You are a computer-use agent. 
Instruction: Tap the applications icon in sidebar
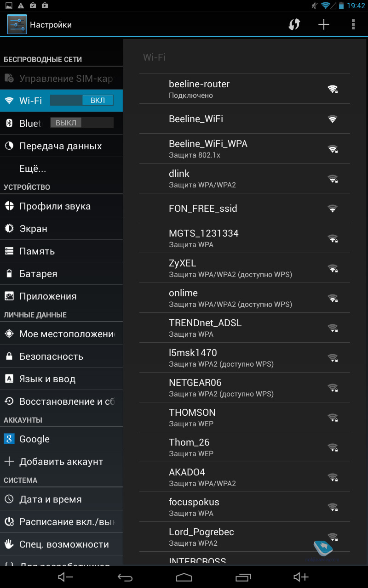pyautogui.click(x=9, y=296)
